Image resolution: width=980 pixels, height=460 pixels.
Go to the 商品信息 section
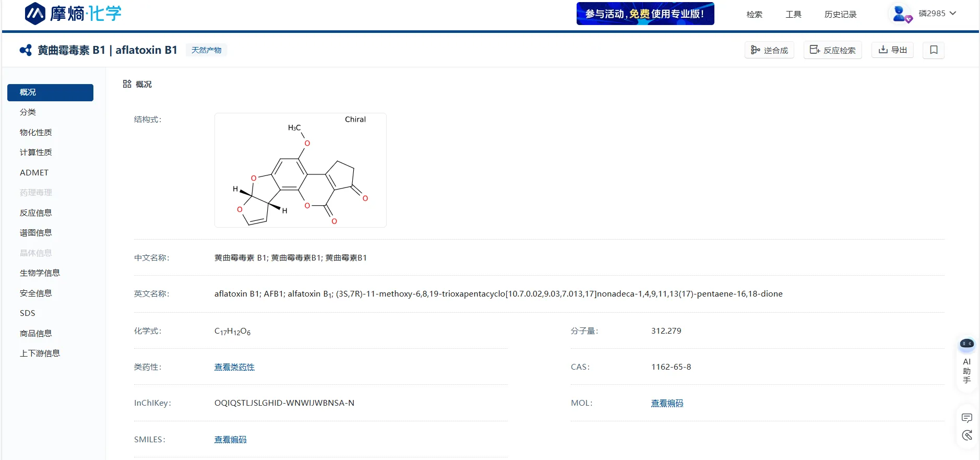click(x=35, y=334)
